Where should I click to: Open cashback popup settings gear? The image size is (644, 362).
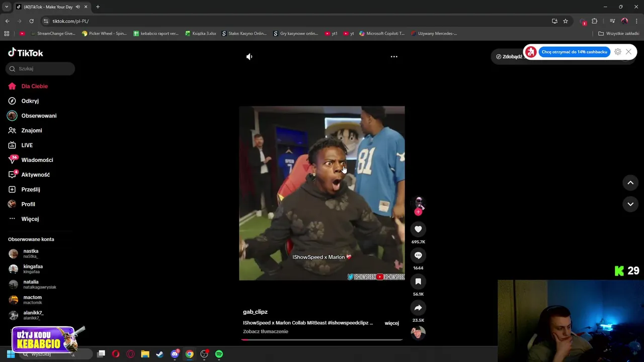click(x=618, y=52)
